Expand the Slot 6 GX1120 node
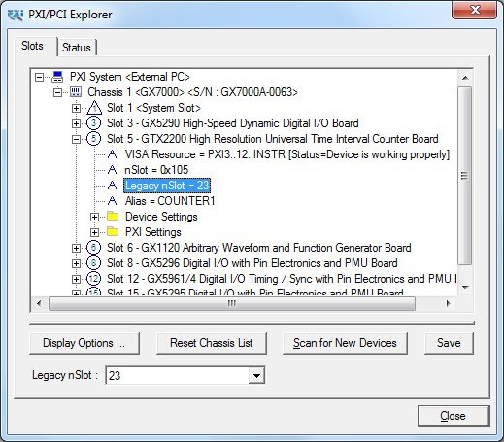 [76, 248]
